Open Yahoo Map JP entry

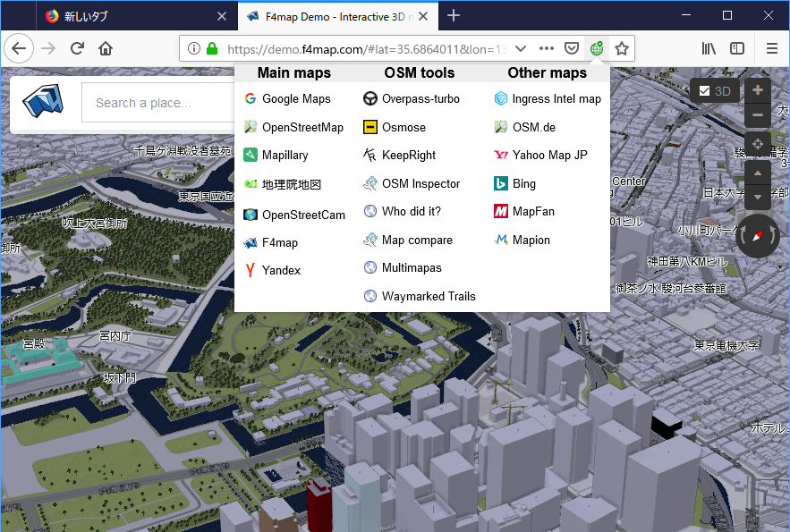click(540, 155)
